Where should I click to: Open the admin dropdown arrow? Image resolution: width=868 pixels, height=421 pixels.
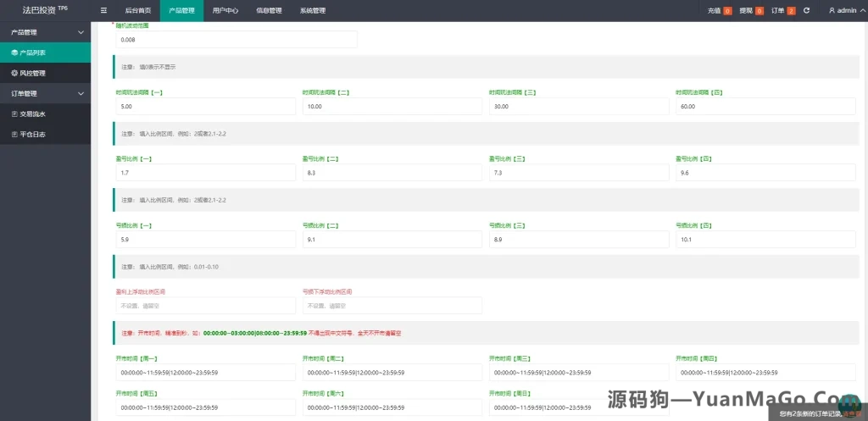tap(861, 11)
